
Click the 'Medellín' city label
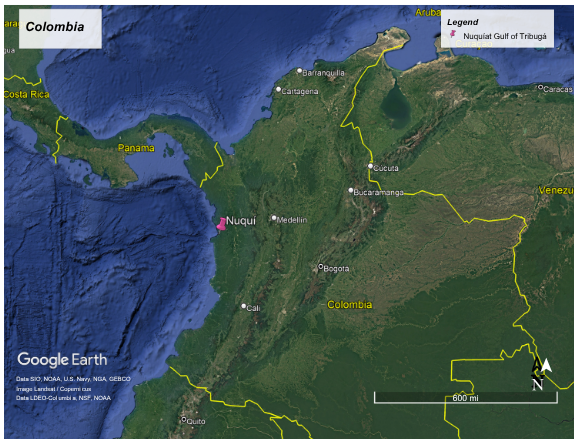click(x=292, y=220)
